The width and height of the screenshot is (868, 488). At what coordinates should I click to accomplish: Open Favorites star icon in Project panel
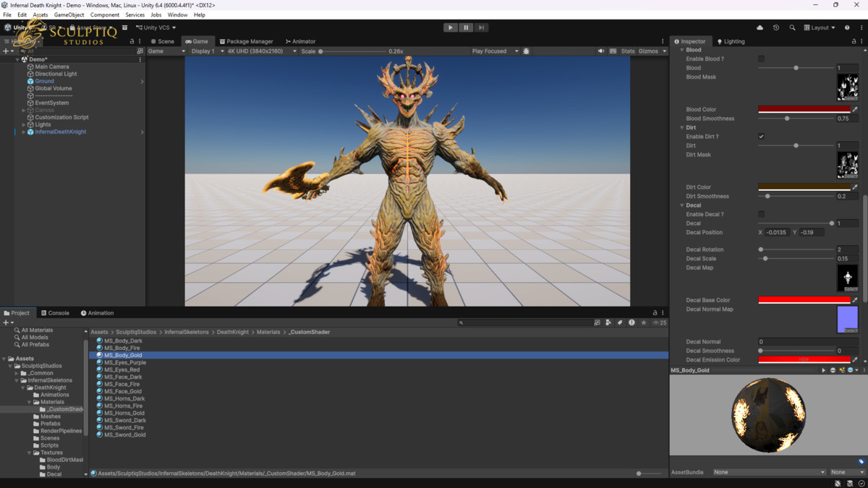(643, 322)
